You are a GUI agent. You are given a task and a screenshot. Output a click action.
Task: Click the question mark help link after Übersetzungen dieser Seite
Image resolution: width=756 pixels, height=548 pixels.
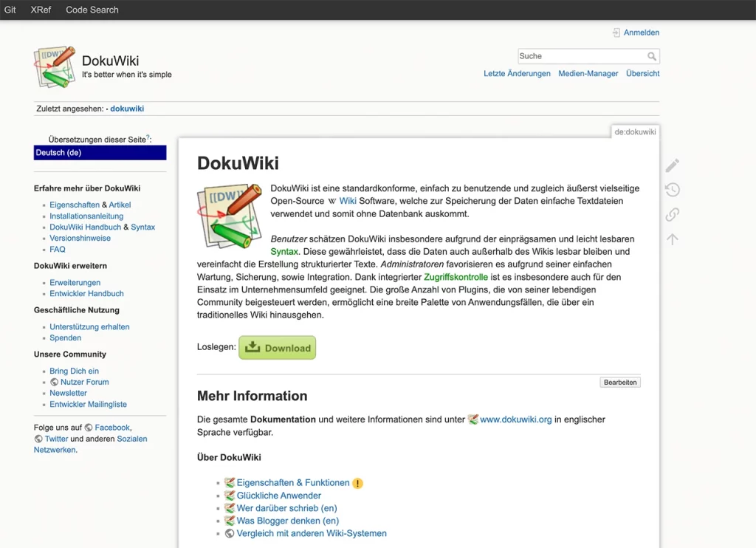pyautogui.click(x=148, y=137)
